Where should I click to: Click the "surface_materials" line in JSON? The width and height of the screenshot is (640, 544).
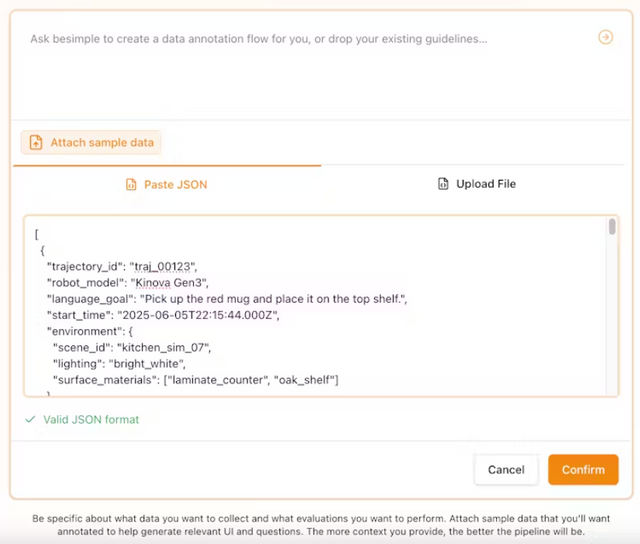point(196,380)
